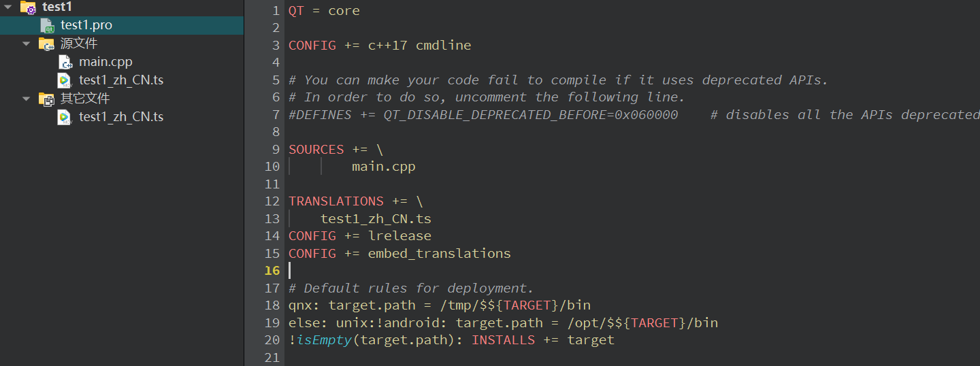
Task: Click line number 9 in the gutter
Action: [x=276, y=149]
